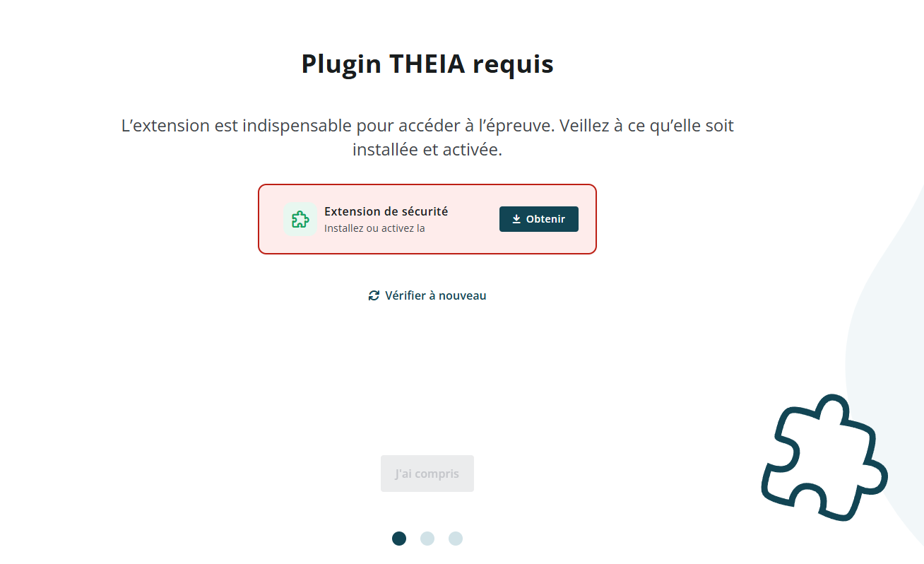
Task: Click the large dark puzzle piece illustration
Action: point(824,458)
